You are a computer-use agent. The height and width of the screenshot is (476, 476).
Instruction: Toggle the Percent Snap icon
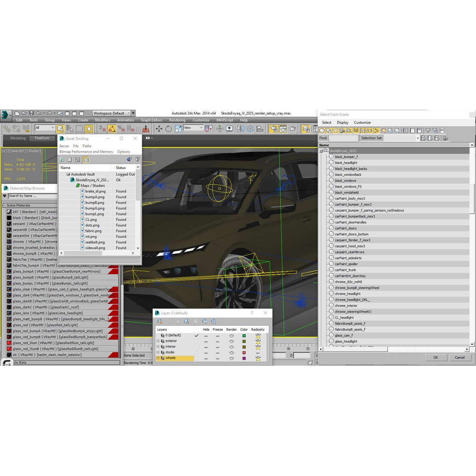(x=122, y=129)
